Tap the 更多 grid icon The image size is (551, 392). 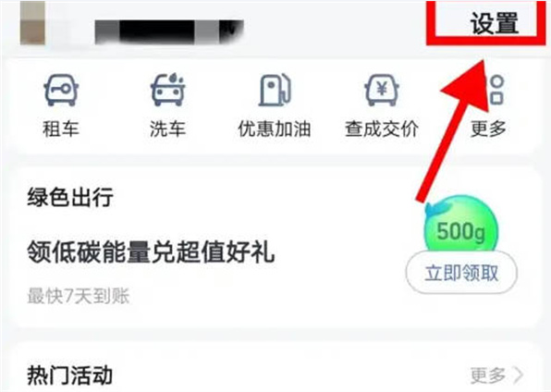click(496, 91)
